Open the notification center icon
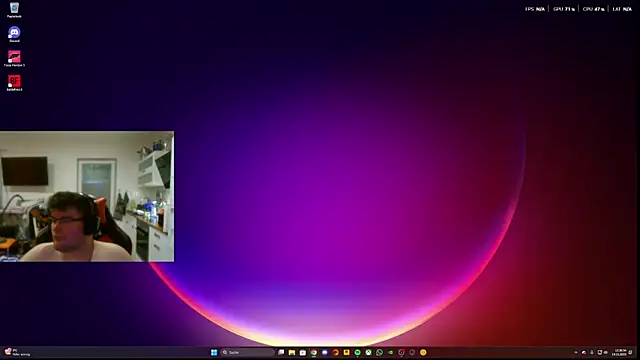The width and height of the screenshot is (640, 360). click(631, 352)
